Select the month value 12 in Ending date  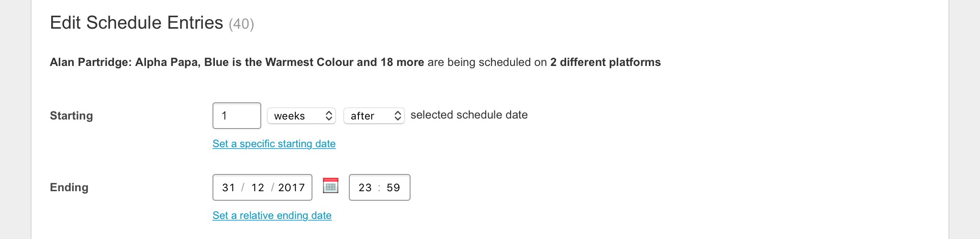tap(257, 187)
